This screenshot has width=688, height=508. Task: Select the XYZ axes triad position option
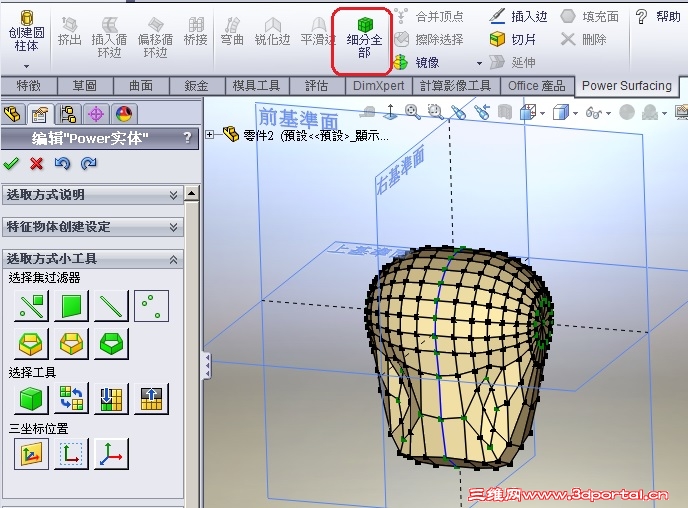[111, 454]
